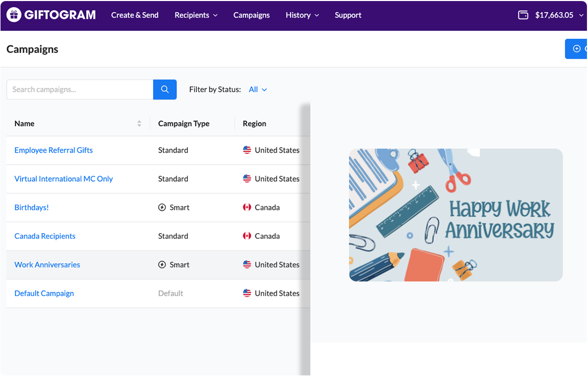This screenshot has height=378, width=588.
Task: Click the wallet icon next to the balance
Action: pos(524,15)
